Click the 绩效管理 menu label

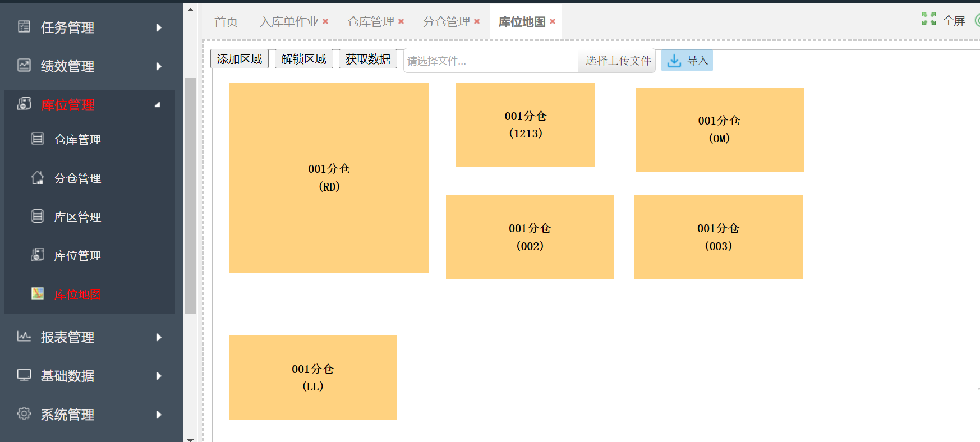pyautogui.click(x=67, y=66)
